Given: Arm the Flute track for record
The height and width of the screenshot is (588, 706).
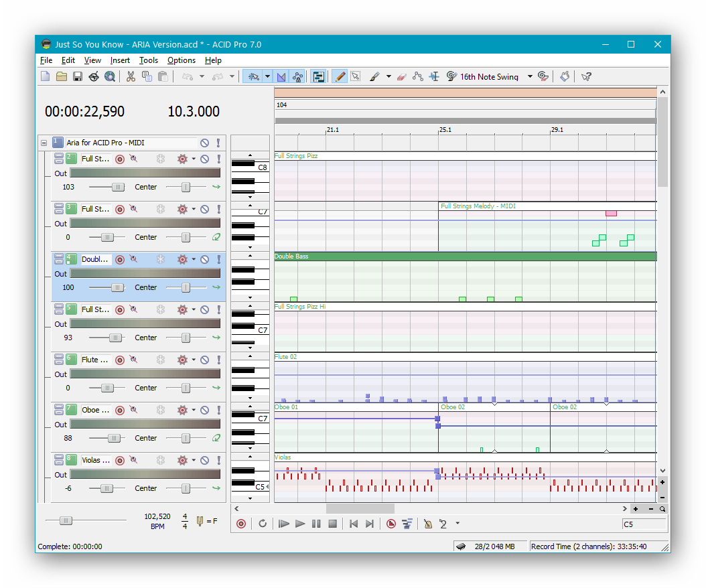Looking at the screenshot, I should pyautogui.click(x=120, y=360).
